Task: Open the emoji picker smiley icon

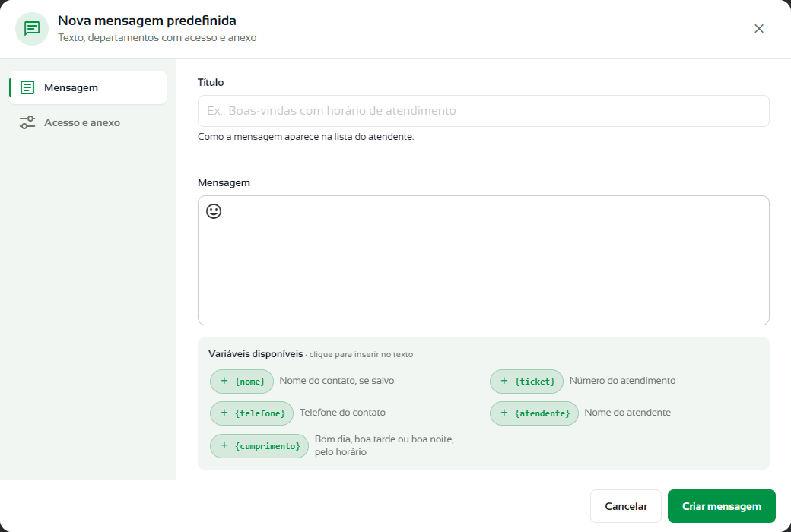Action: (214, 211)
